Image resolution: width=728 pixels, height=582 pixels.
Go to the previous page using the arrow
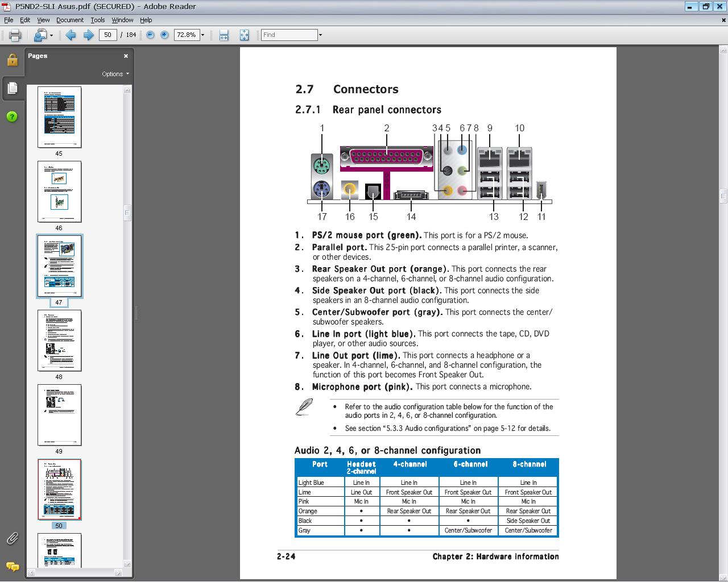pos(71,35)
